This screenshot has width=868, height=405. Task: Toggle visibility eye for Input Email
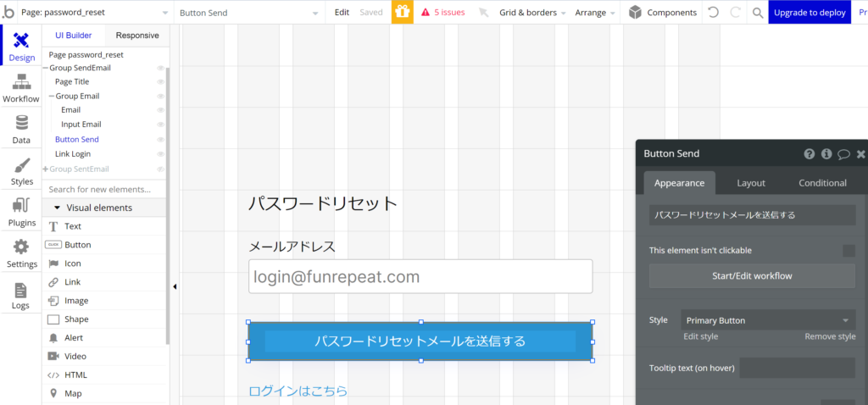(x=160, y=125)
